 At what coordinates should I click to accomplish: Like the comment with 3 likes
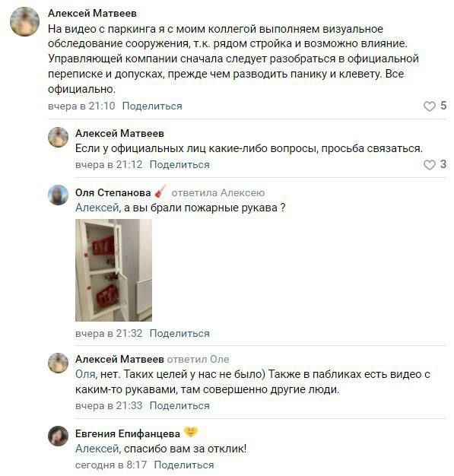429,165
